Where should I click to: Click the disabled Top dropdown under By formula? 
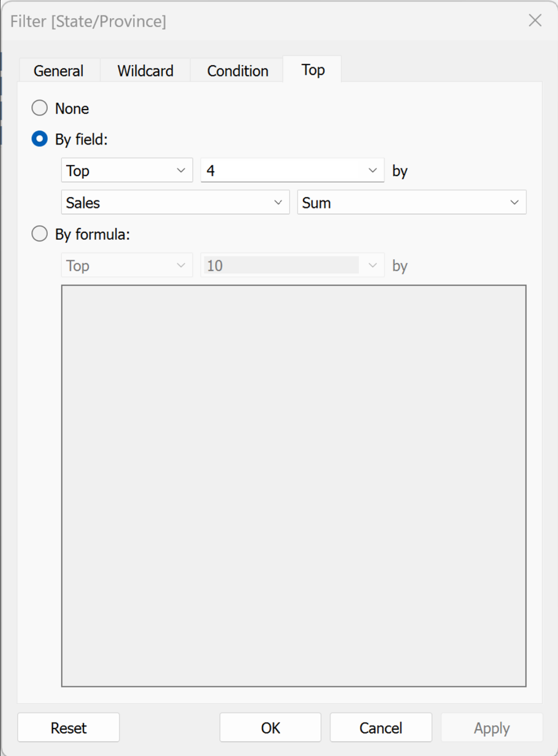(x=126, y=266)
